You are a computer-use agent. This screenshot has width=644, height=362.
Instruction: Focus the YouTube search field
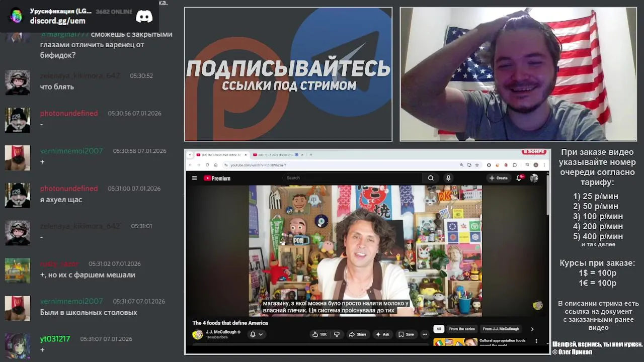(352, 178)
